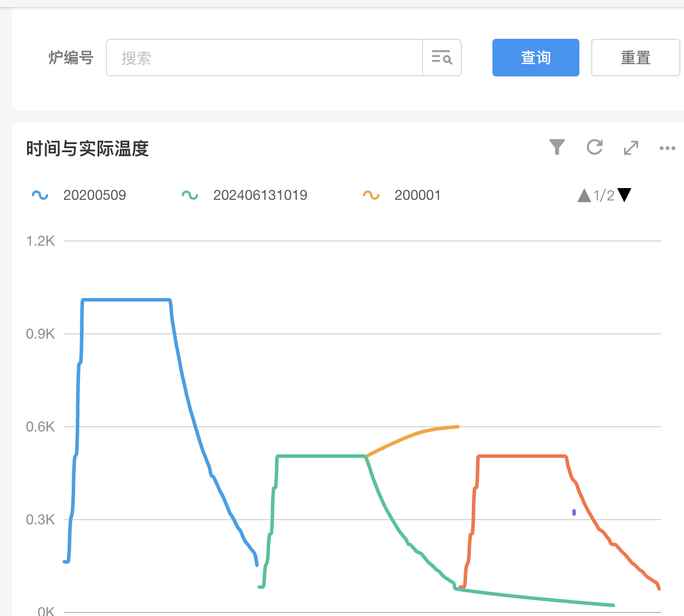The width and height of the screenshot is (684, 616).
Task: Click the blue wave icon for 20200509
Action: tap(40, 195)
